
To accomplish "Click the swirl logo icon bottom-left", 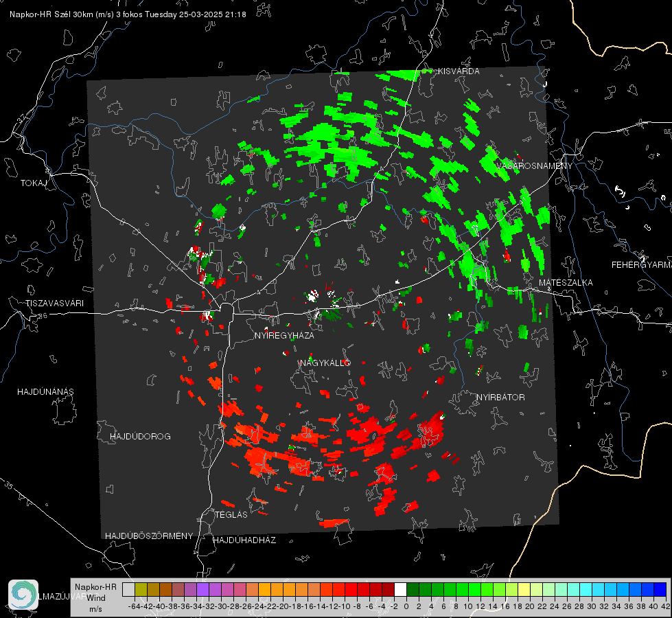I will click(x=23, y=595).
